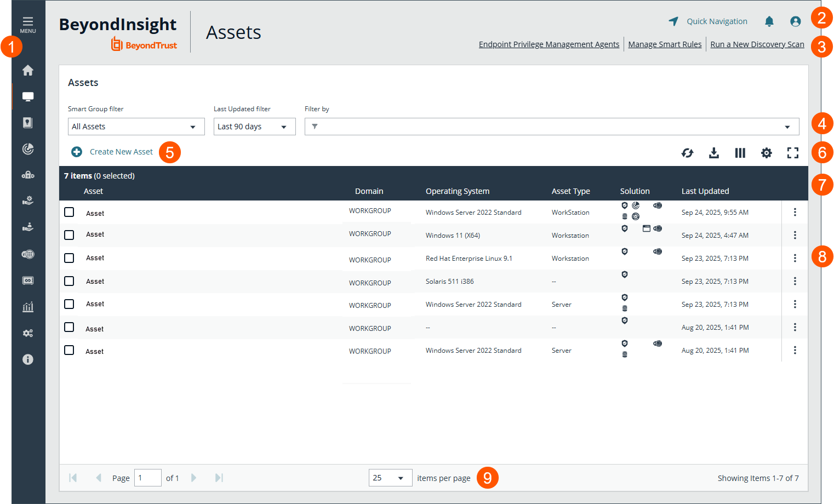Go to last page arrow
Viewport: 834px width, 504px height.
click(x=219, y=478)
